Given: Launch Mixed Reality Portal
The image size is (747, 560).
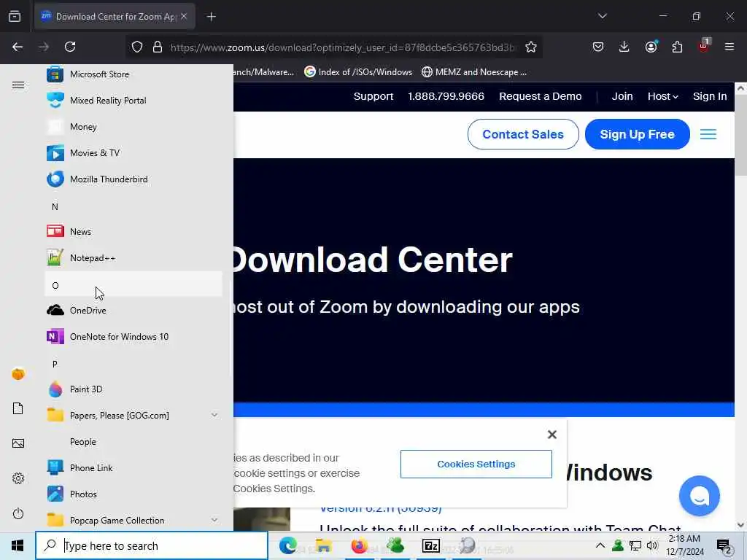Looking at the screenshot, I should [x=133, y=101].
